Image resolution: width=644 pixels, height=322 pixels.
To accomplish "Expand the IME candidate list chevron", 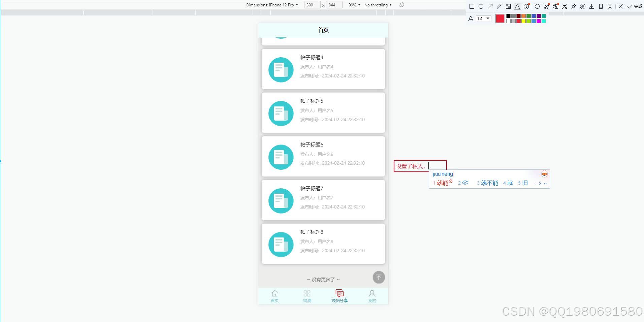I will point(545,183).
